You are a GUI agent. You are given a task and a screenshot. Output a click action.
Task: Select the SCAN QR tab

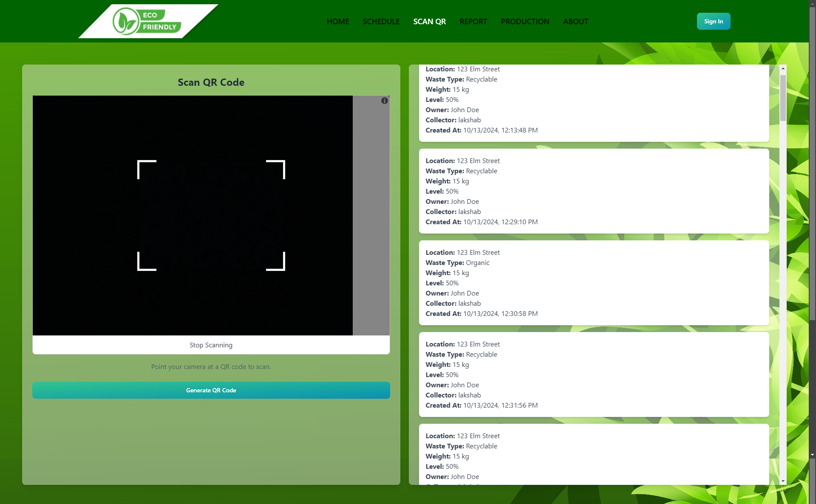point(429,21)
